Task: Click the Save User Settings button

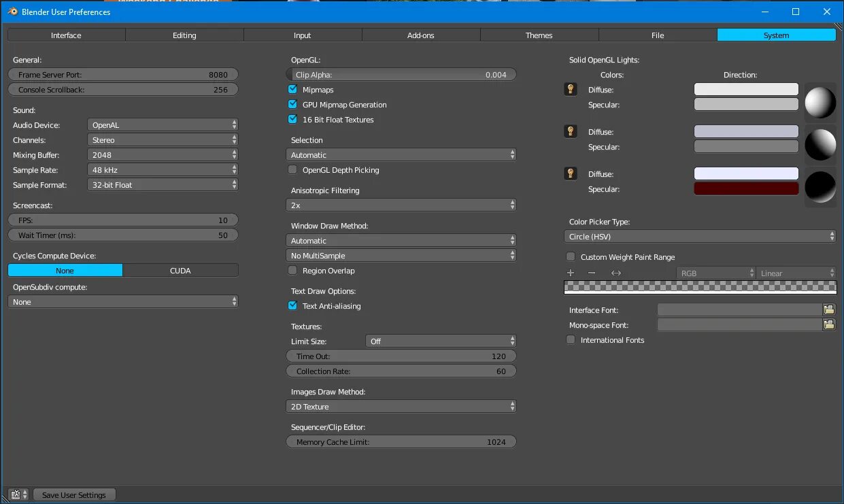Action: 74,494
